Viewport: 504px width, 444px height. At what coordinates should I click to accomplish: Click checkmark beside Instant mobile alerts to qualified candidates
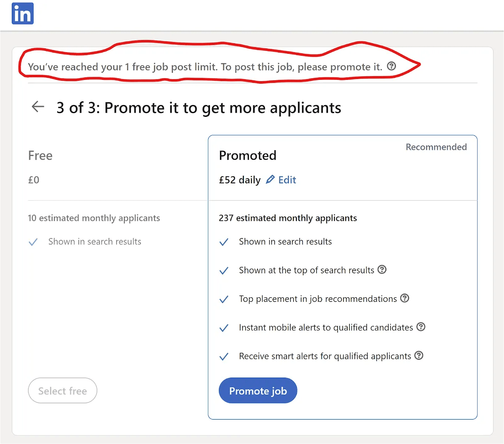[x=224, y=328]
